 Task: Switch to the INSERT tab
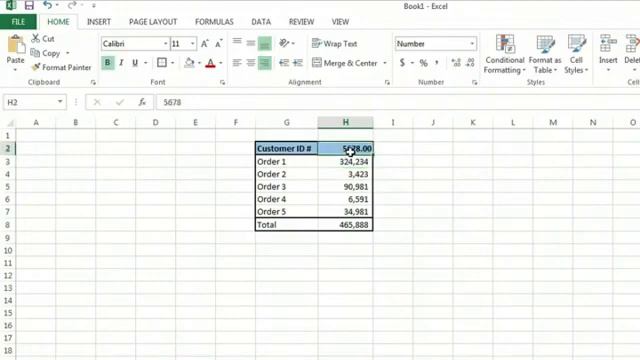click(99, 22)
